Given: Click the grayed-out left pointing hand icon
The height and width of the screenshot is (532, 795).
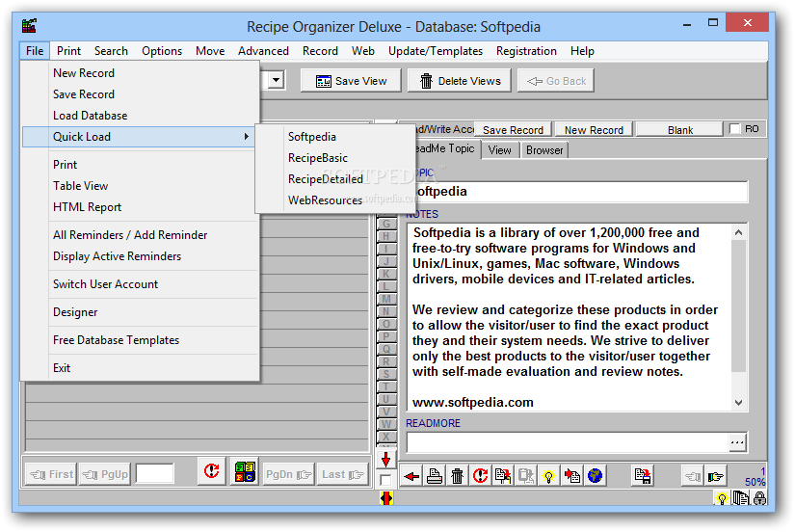Looking at the screenshot, I should 692,476.
